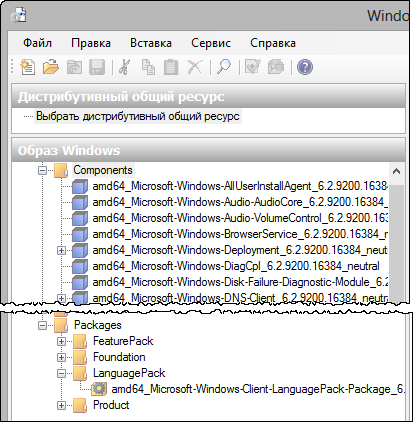The width and height of the screenshot is (413, 422).
Task: Click the Find magnifier icon
Action: [224, 67]
